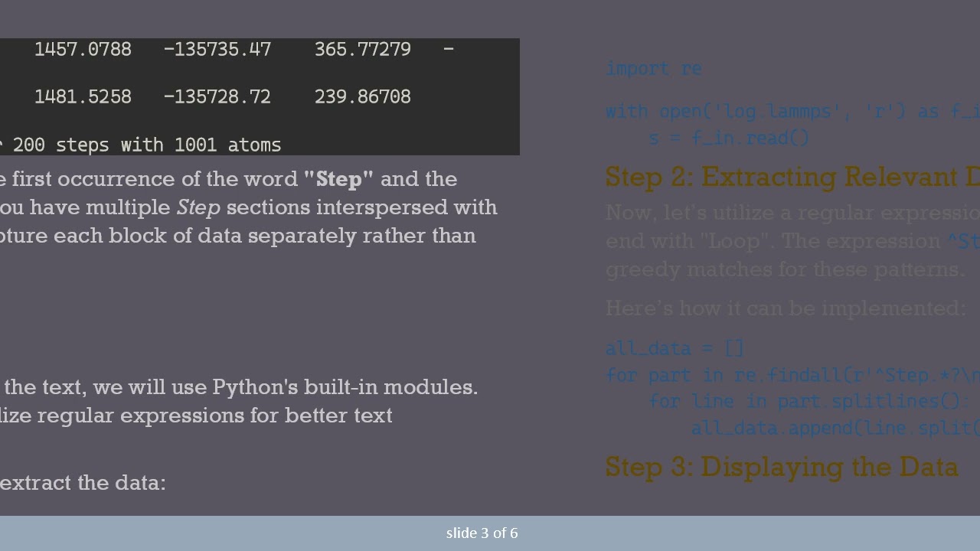Viewport: 980px width, 551px height.
Task: Click the 'Step 3: Displaying the Data' heading
Action: (x=782, y=467)
